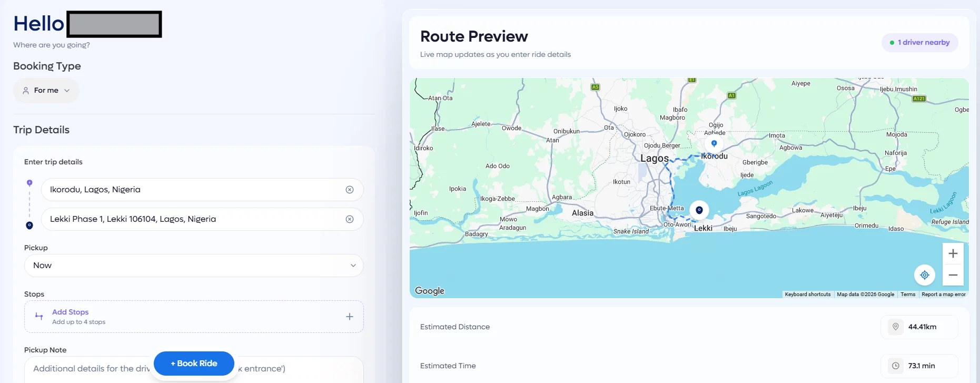This screenshot has width=980, height=383.
Task: Click chevron next to For me
Action: (x=67, y=91)
